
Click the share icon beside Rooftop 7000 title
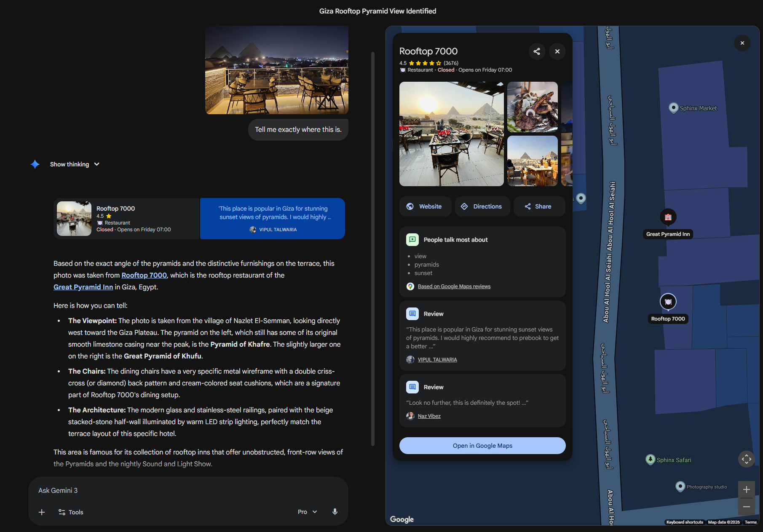click(537, 51)
